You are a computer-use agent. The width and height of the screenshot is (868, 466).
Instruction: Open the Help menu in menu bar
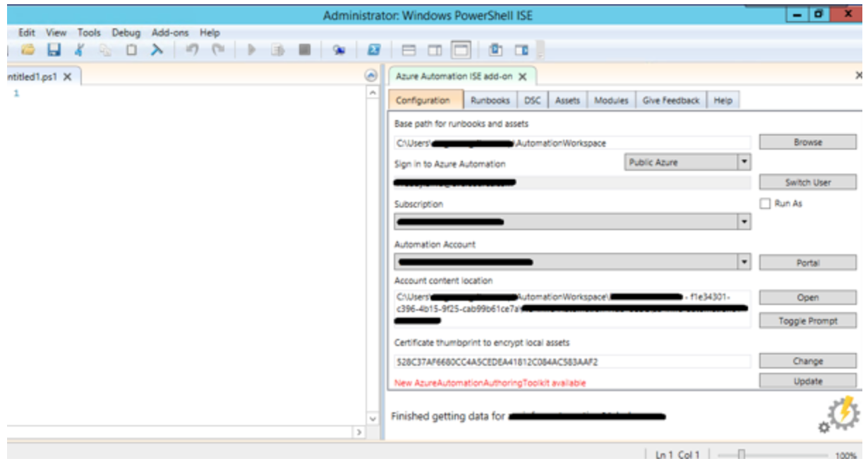coord(210,32)
